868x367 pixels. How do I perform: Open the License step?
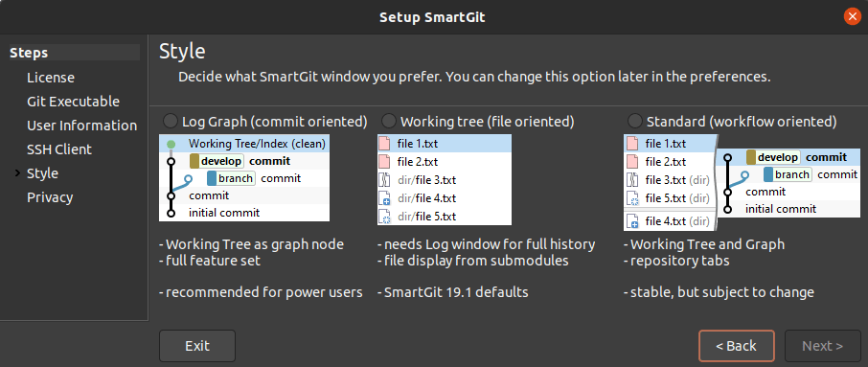point(51,78)
